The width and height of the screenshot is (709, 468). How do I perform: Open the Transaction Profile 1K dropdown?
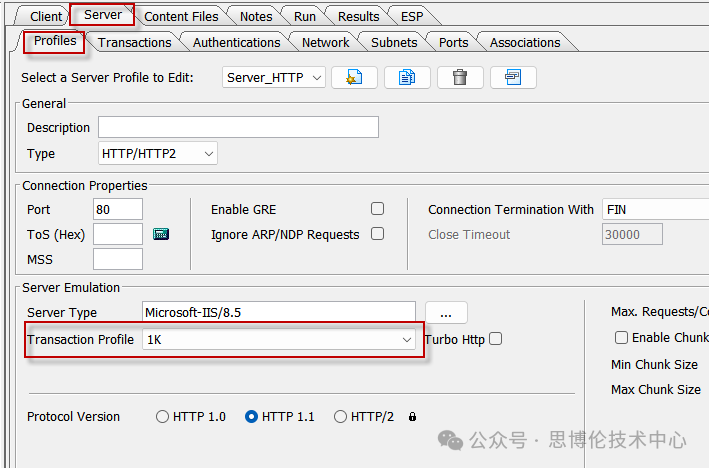pos(279,340)
